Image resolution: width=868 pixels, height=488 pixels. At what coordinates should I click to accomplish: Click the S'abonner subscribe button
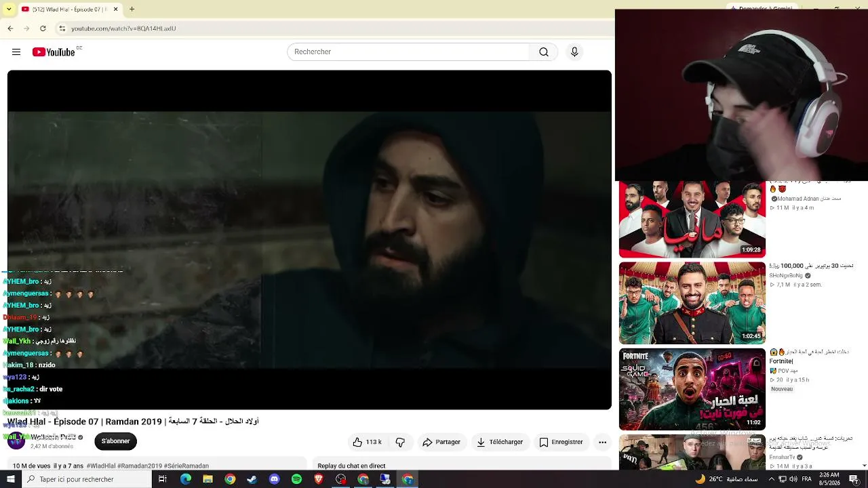[x=116, y=441]
